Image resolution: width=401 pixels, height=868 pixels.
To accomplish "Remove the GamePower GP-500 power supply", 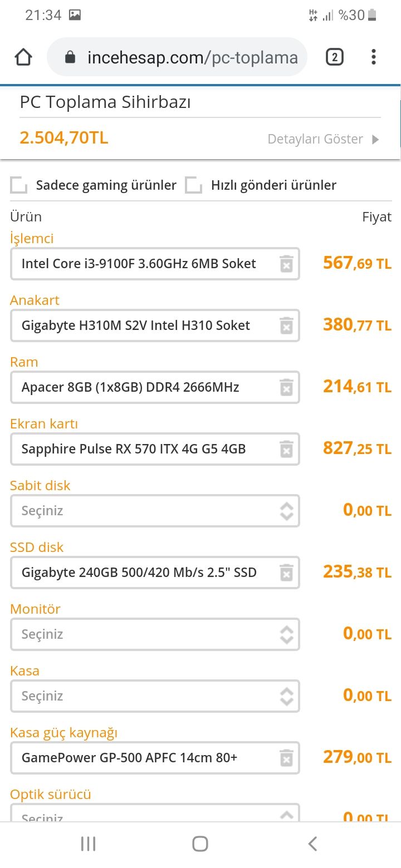I will (286, 758).
